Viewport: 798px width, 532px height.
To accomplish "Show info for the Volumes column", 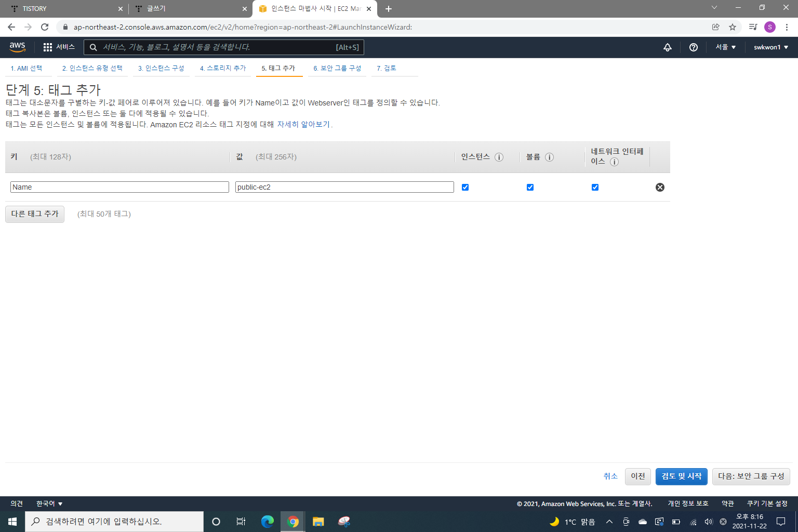I will pyautogui.click(x=549, y=157).
